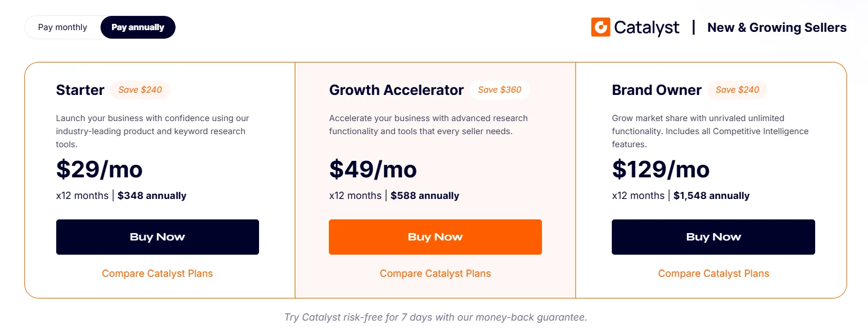Click the $588 annually total
868x328 pixels.
[424, 196]
